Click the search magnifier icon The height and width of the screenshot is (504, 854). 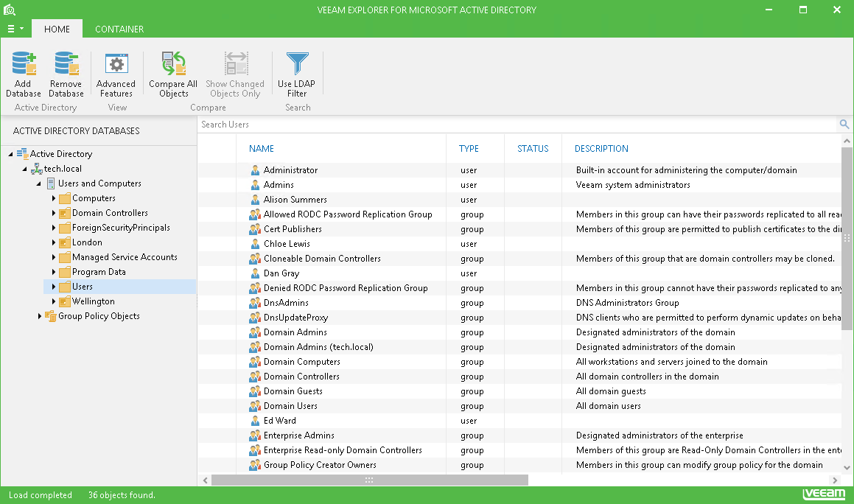point(844,125)
